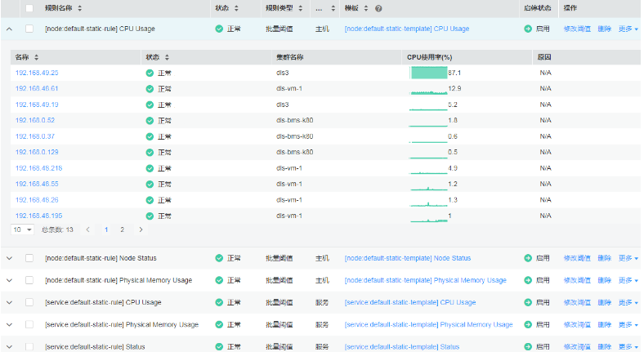The image size is (644, 352).
Task: Go to page 1 of host list
Action: coord(106,229)
